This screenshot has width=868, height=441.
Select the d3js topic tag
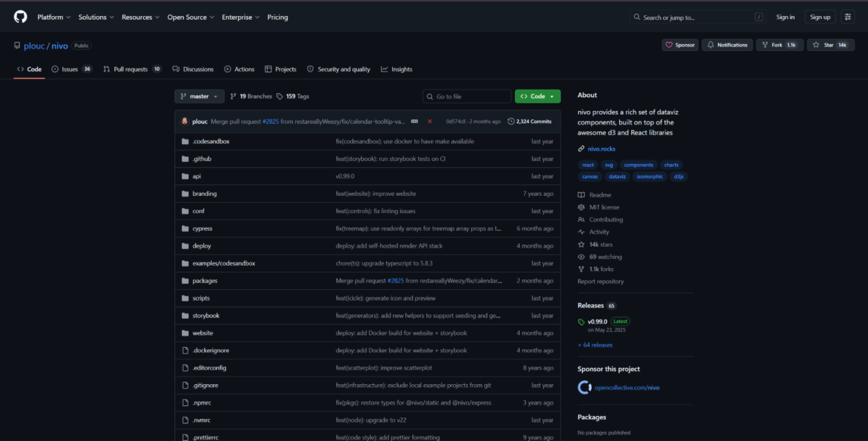[678, 177]
